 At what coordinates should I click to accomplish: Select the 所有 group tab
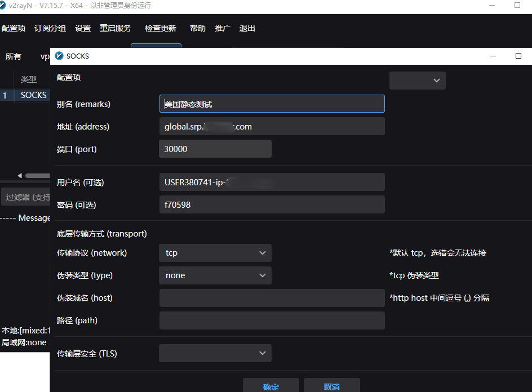13,56
